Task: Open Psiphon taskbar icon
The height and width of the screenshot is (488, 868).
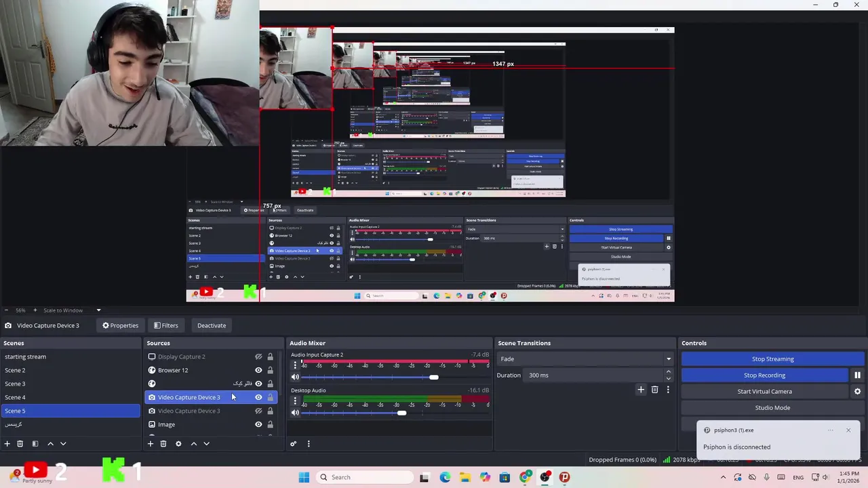Action: click(564, 477)
